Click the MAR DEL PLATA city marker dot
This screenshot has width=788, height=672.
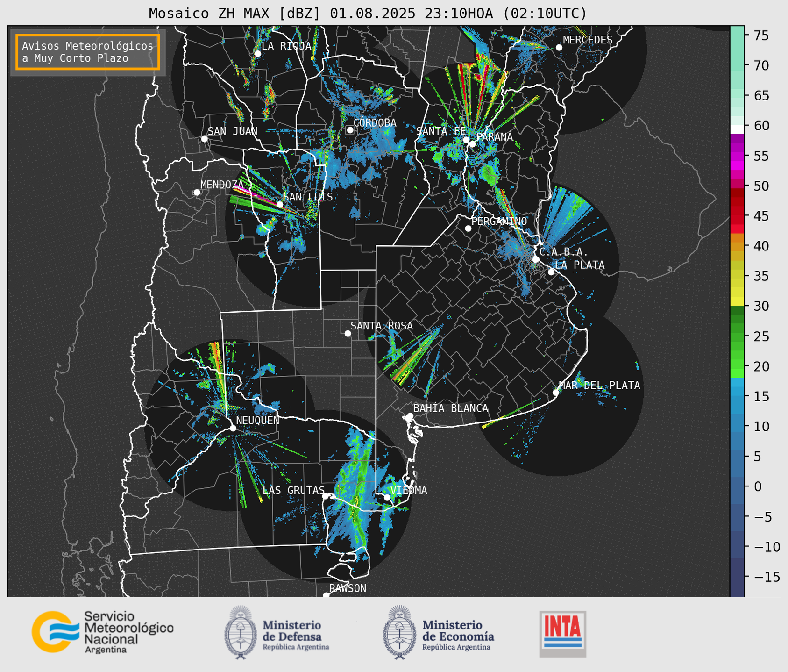pos(556,393)
